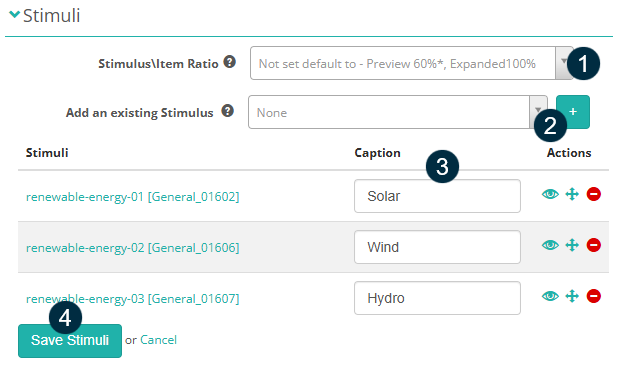Select the Stimuli section heading
This screenshot has height=368, width=619.
point(51,16)
